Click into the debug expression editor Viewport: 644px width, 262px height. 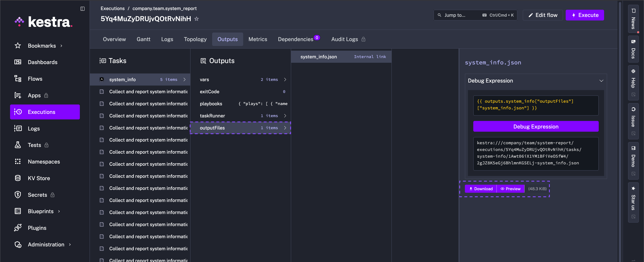click(536, 105)
